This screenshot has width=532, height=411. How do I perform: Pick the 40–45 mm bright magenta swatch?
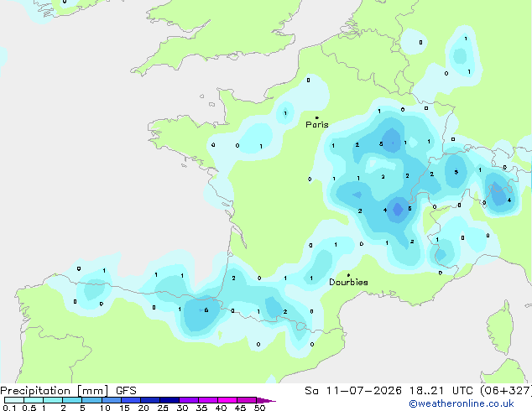click(227, 400)
